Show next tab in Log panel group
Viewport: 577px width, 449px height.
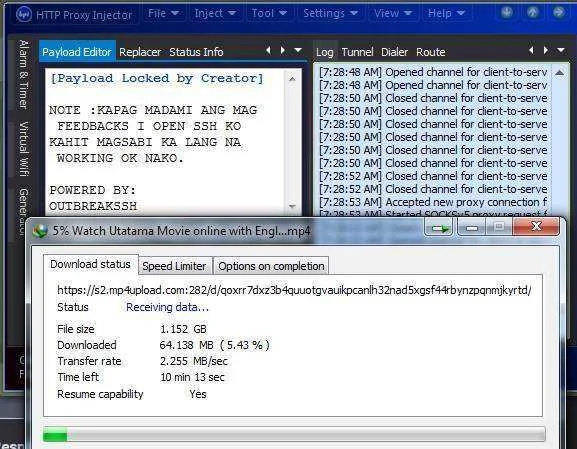pyautogui.click(x=545, y=50)
